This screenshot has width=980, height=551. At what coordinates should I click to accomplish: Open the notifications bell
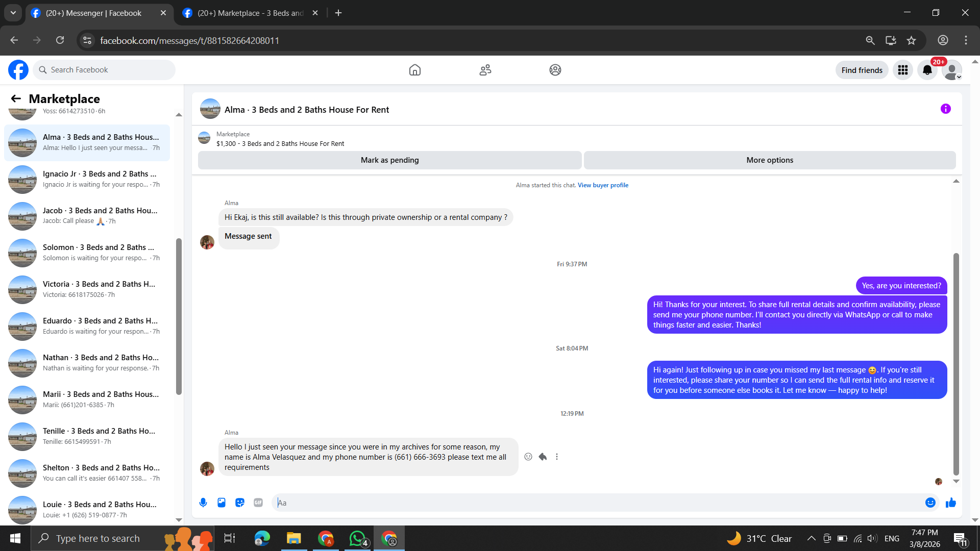pos(927,70)
